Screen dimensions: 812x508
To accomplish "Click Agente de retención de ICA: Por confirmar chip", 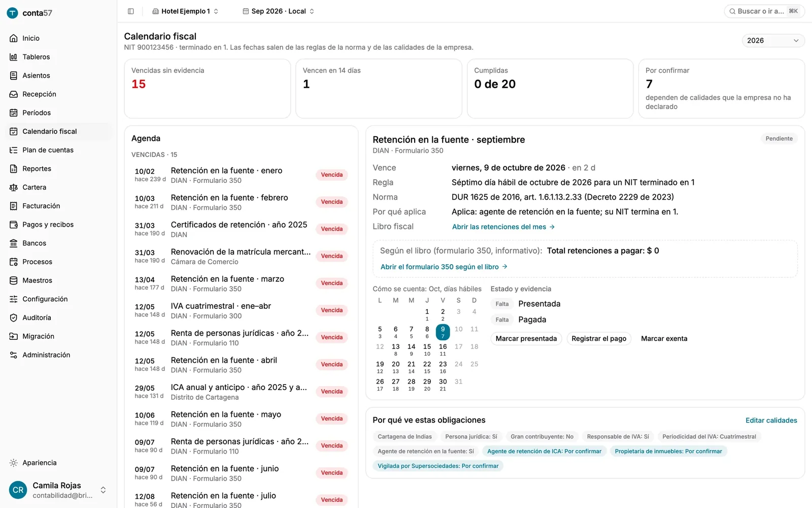I will coord(544,451).
